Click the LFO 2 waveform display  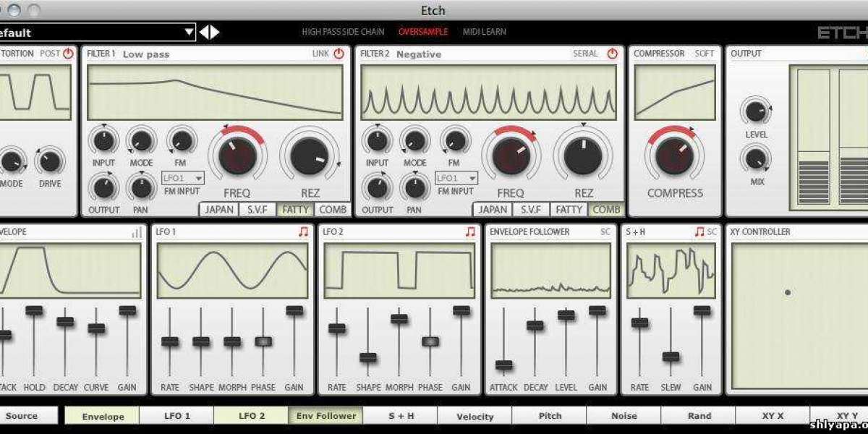click(399, 271)
